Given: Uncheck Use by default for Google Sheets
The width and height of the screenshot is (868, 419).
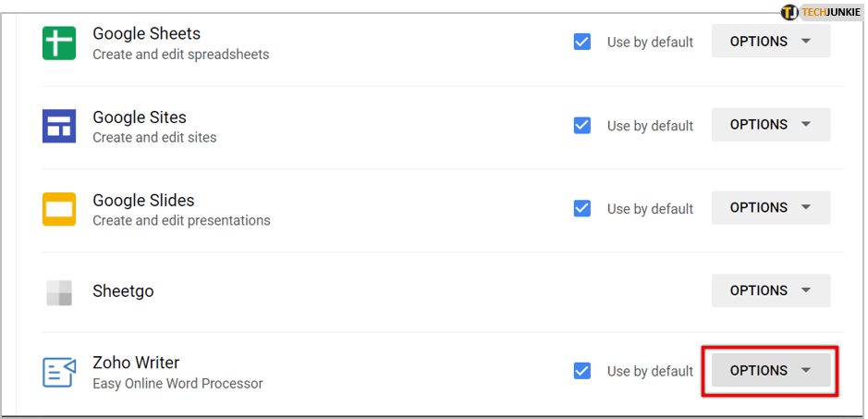Looking at the screenshot, I should tap(582, 42).
